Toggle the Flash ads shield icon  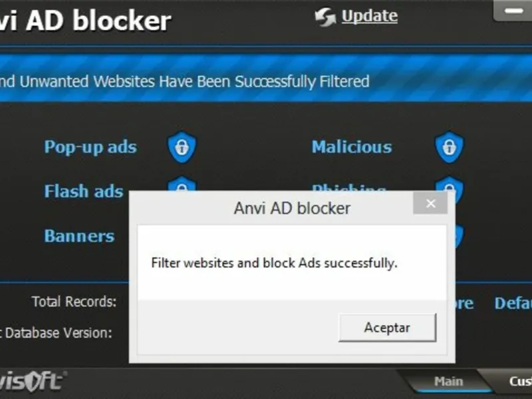pyautogui.click(x=182, y=184)
